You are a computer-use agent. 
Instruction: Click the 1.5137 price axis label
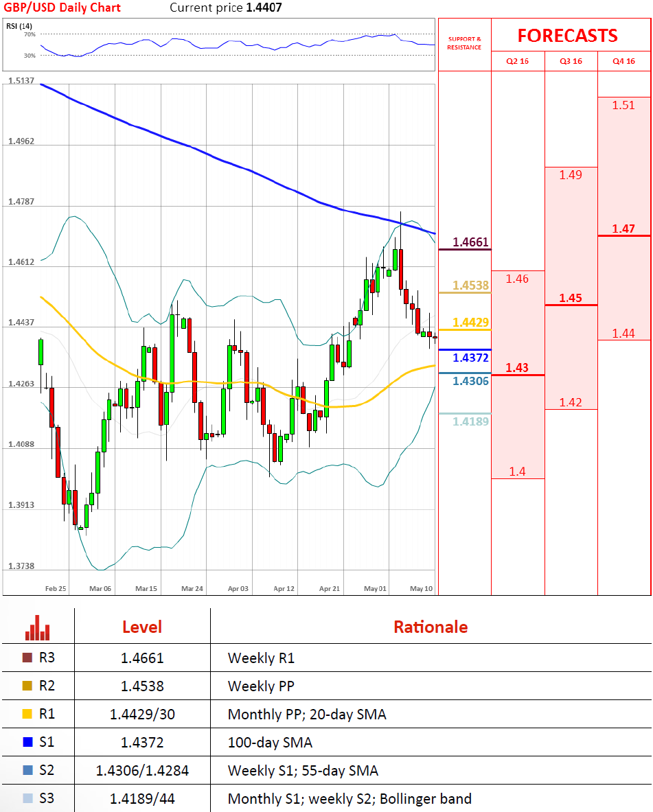click(x=21, y=80)
